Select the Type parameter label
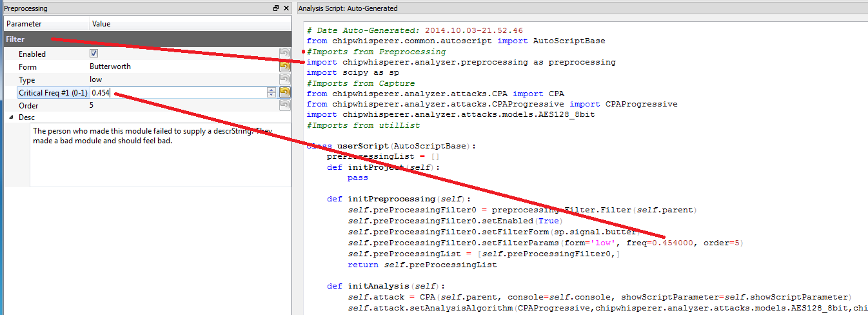The width and height of the screenshot is (868, 315). point(26,80)
